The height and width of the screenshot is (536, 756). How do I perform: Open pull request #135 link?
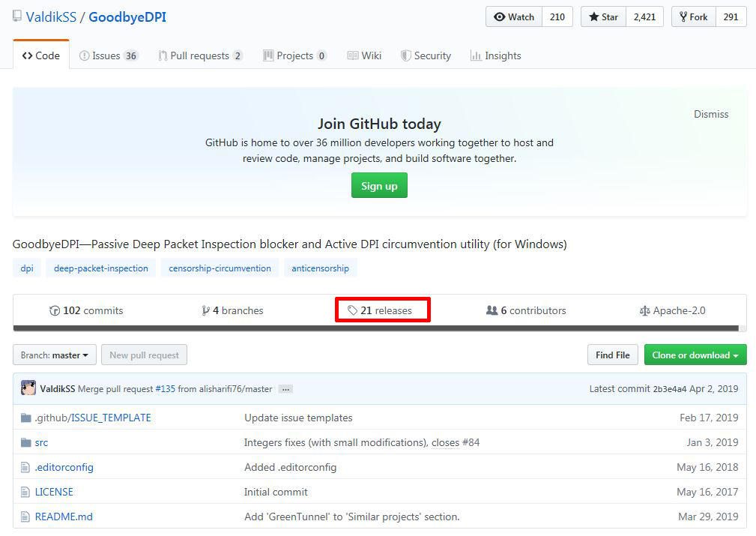(166, 389)
